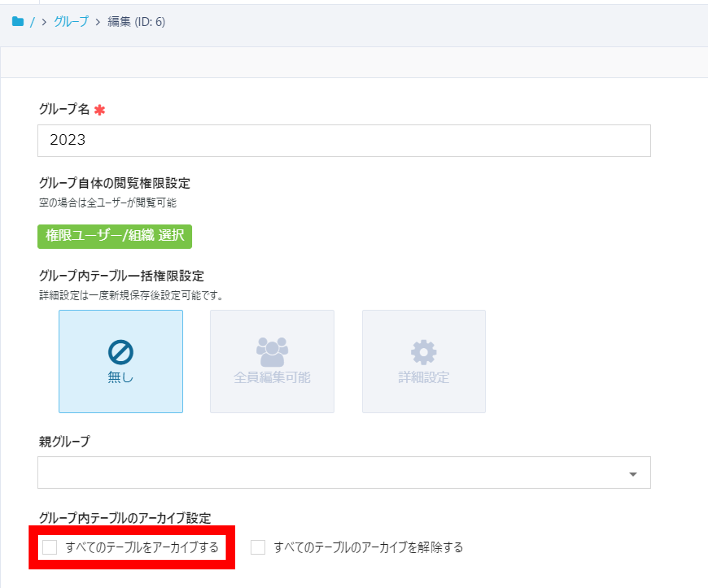This screenshot has width=708, height=588.
Task: Toggle the highlighted archive-all checkbox
Action: pos(50,548)
